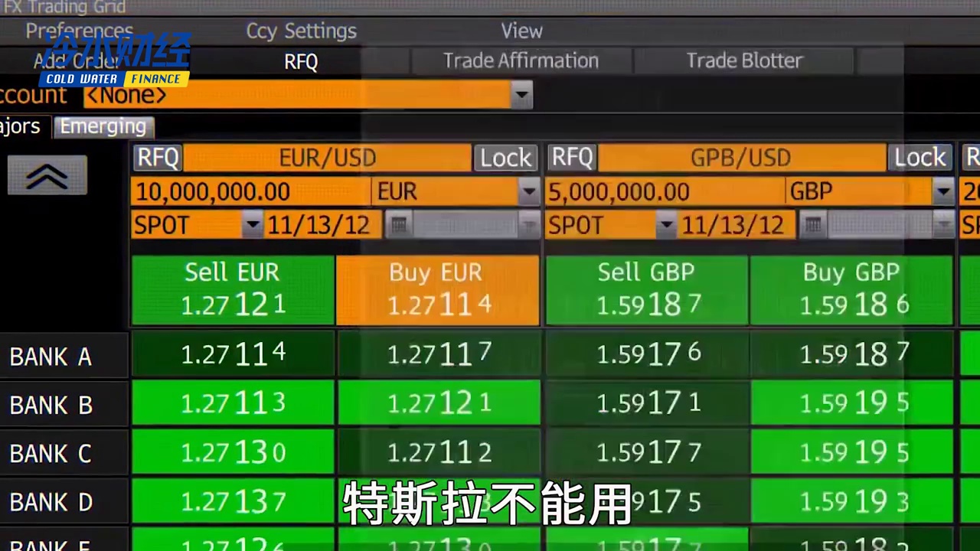The image size is (980, 551).
Task: Click the 5,000,000.00 amount field
Action: point(665,191)
